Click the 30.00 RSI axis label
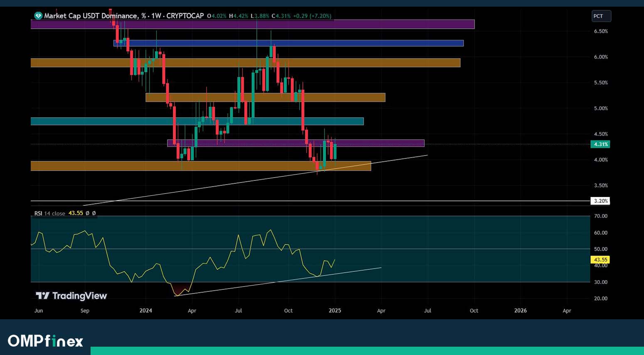The height and width of the screenshot is (355, 644). [601, 282]
